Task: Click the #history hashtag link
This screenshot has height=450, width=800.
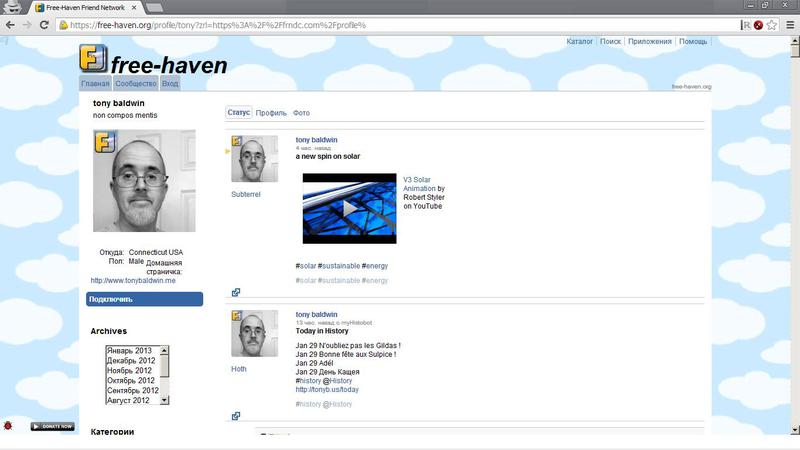Action: 308,381
